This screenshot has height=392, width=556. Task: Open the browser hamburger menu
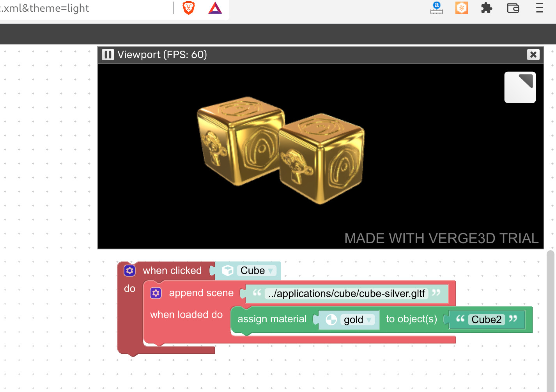click(539, 8)
